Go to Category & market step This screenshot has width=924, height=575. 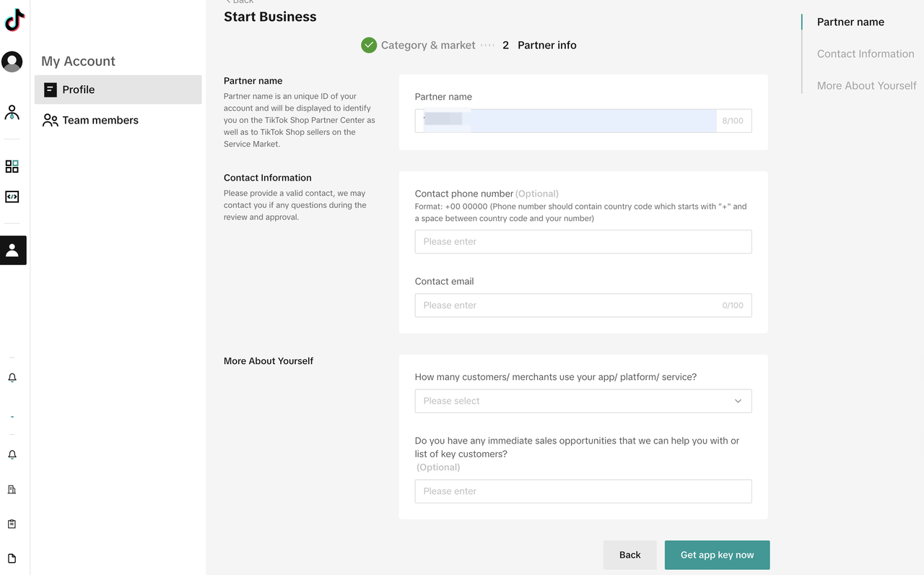(x=428, y=45)
